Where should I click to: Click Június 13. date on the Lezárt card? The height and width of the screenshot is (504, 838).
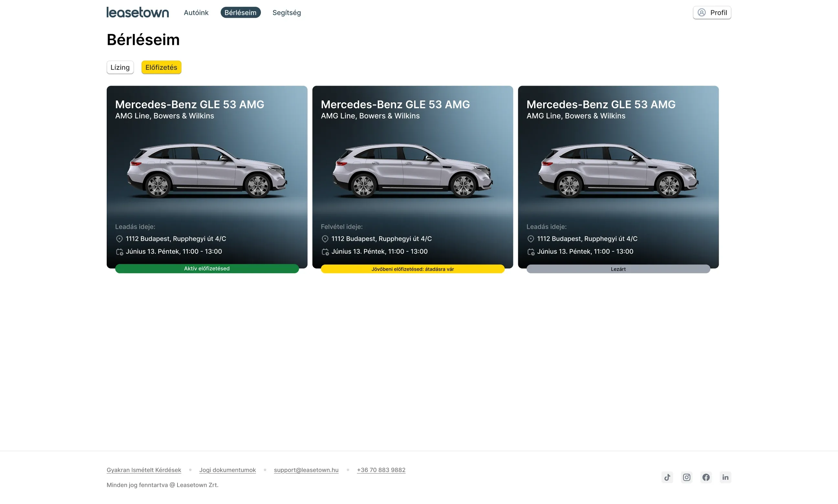[585, 252]
